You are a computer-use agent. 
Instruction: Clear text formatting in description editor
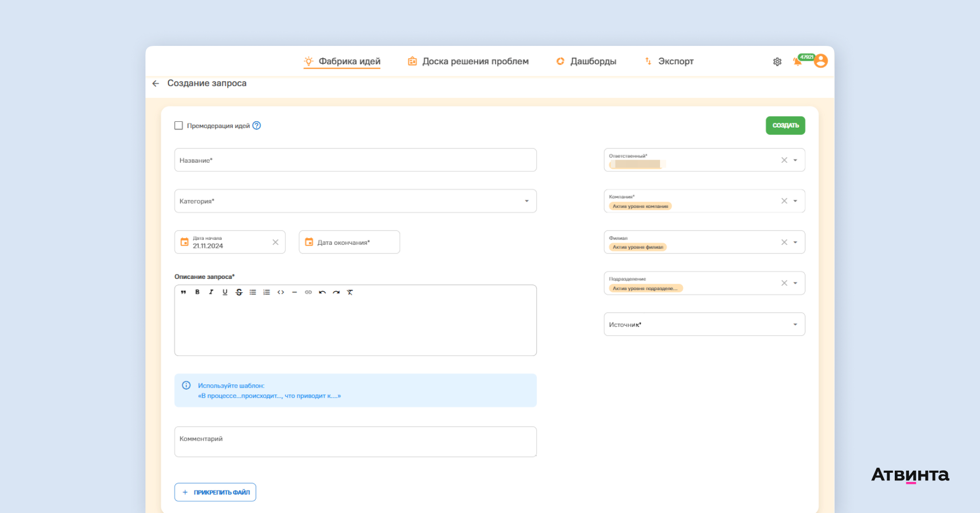tap(350, 292)
